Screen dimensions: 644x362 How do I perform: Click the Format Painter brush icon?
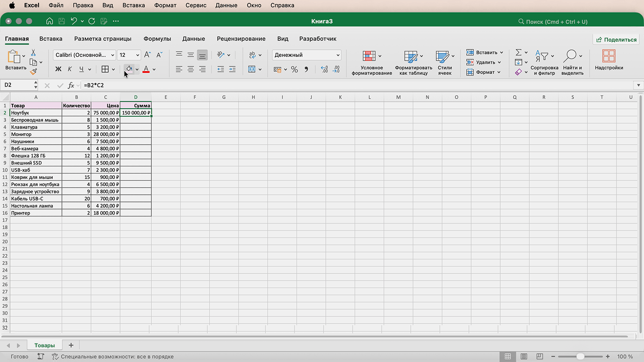click(x=33, y=72)
